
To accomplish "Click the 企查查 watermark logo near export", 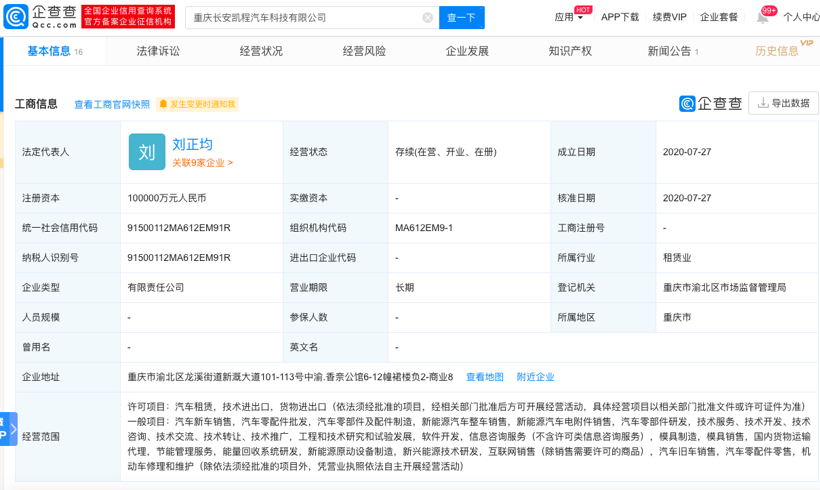I will point(711,103).
